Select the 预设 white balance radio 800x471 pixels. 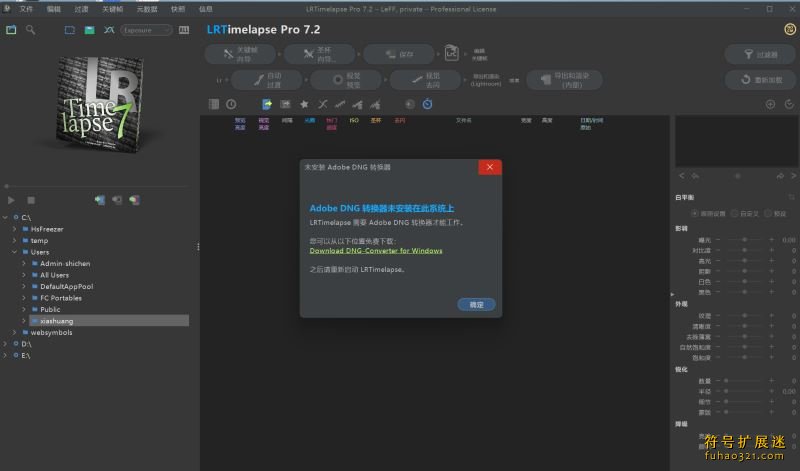(767, 213)
